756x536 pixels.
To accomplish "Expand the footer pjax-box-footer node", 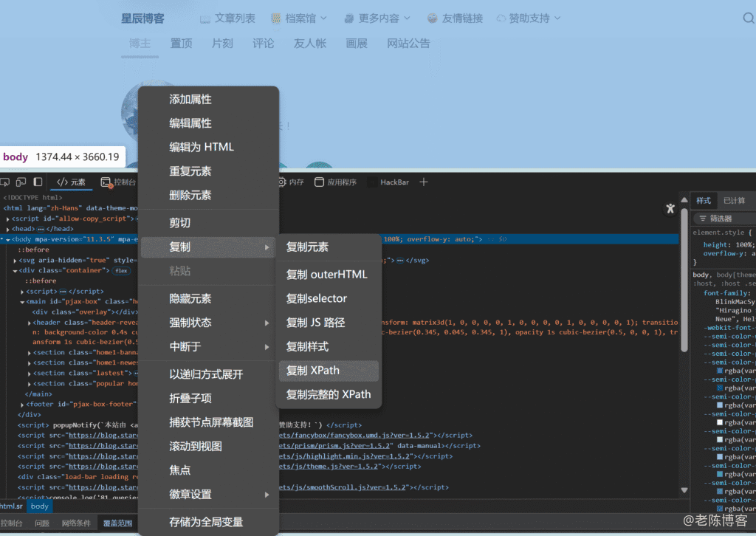I will tap(22, 405).
